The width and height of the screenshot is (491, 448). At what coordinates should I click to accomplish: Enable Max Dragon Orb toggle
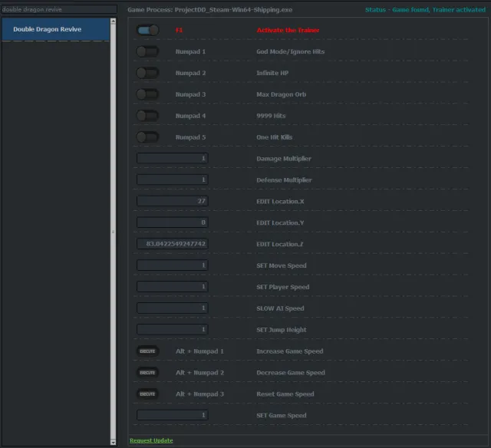pyautogui.click(x=147, y=94)
